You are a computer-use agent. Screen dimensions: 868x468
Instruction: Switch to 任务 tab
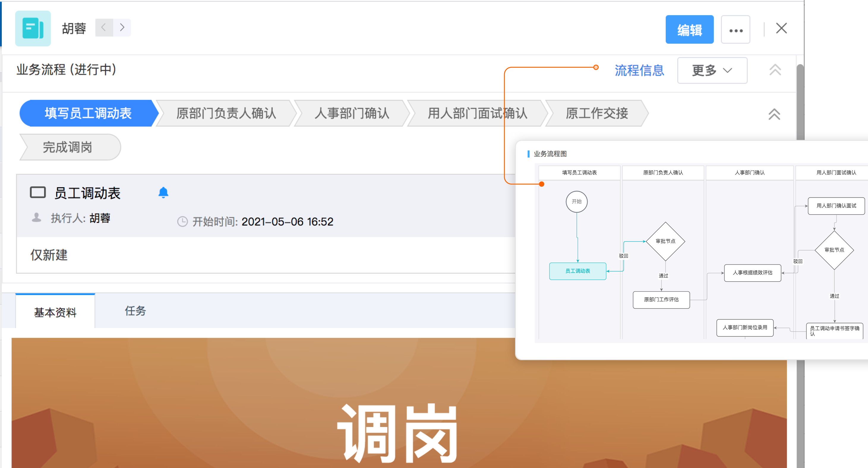(x=135, y=311)
